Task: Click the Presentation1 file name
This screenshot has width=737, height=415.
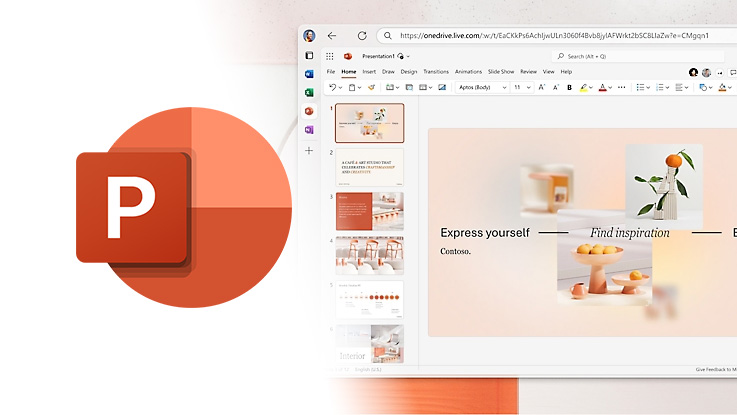Action: click(378, 56)
